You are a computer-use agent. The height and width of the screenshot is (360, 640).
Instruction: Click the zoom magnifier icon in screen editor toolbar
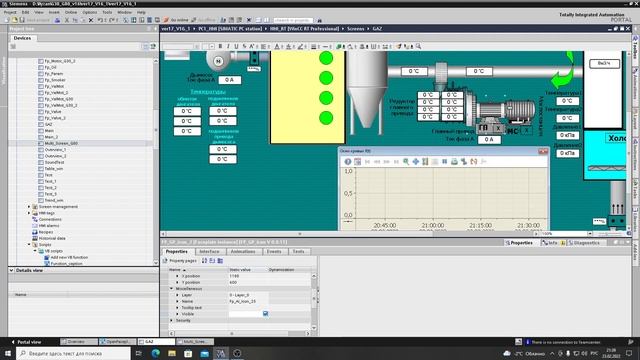point(418,47)
